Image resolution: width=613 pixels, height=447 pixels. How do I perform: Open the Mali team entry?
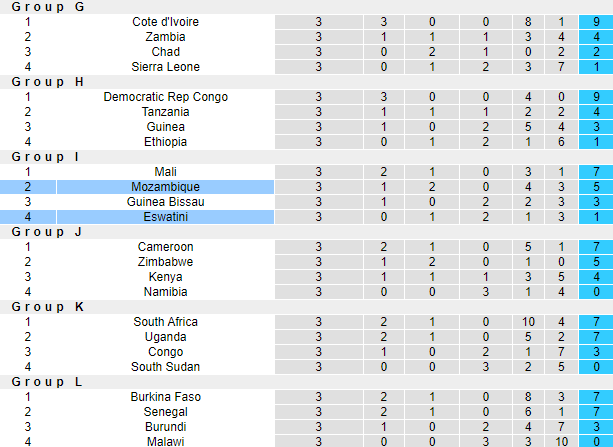click(165, 172)
